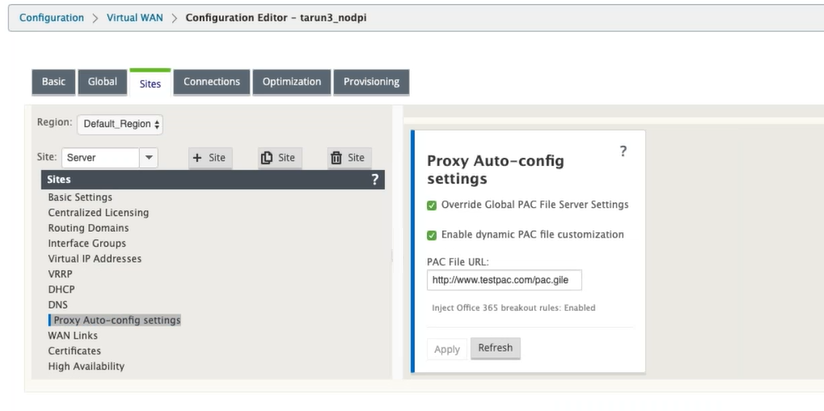
Task: Expand the Site combo box arrow
Action: click(x=149, y=158)
